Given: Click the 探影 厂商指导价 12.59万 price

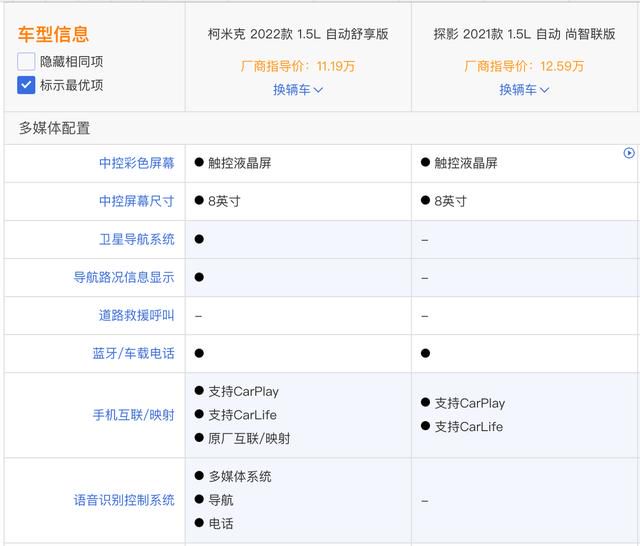Looking at the screenshot, I should tap(524, 66).
